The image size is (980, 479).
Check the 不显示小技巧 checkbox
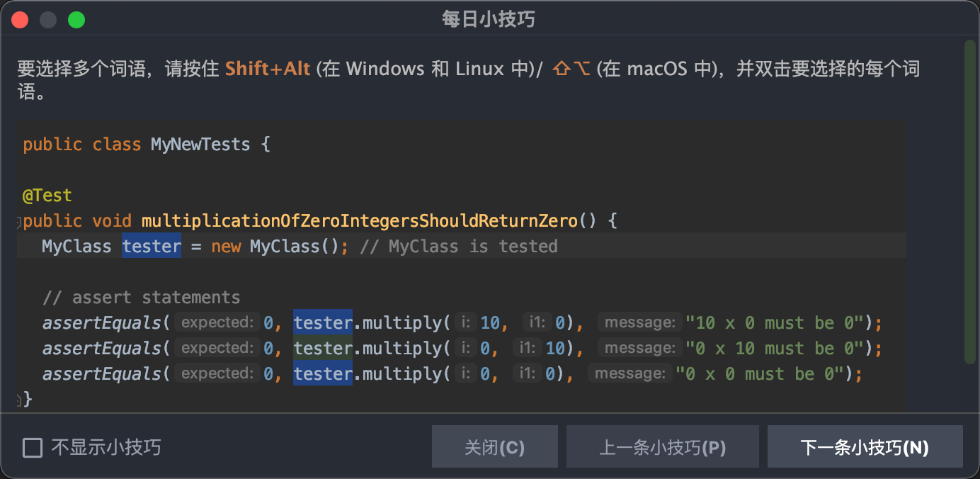33,448
